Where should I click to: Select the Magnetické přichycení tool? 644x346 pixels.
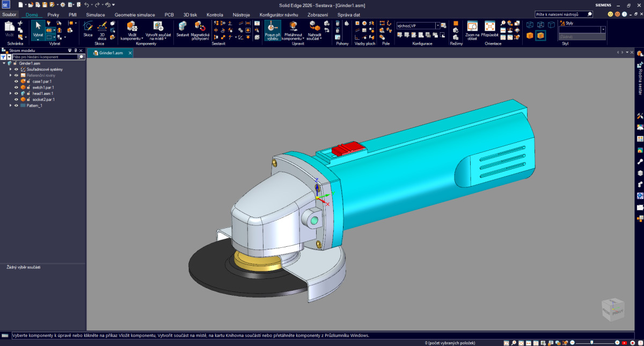coord(200,29)
